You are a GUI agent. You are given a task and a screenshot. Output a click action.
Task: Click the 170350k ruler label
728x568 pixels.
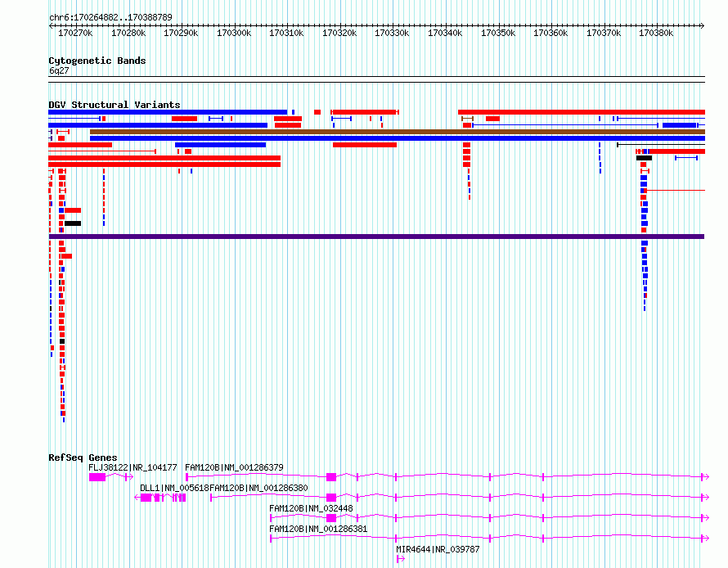point(497,33)
